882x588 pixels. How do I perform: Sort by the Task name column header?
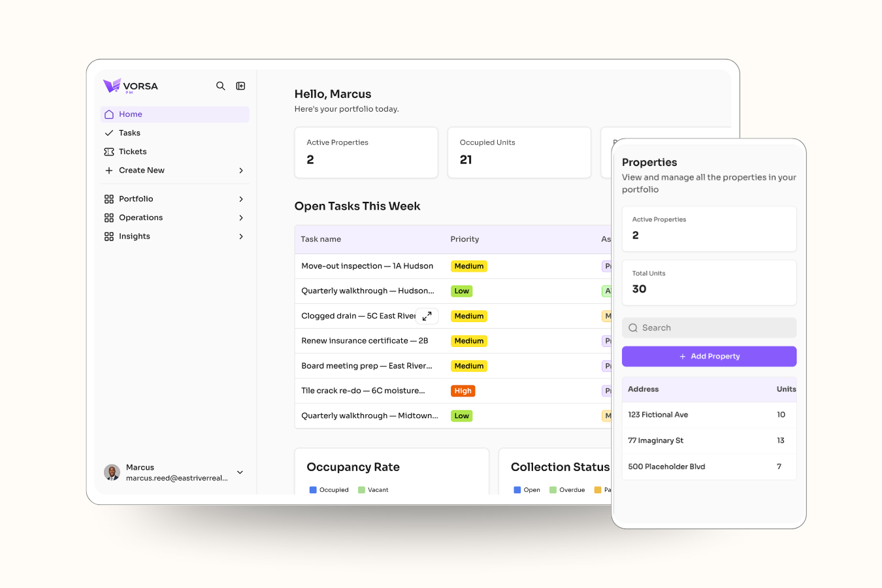pyautogui.click(x=321, y=240)
